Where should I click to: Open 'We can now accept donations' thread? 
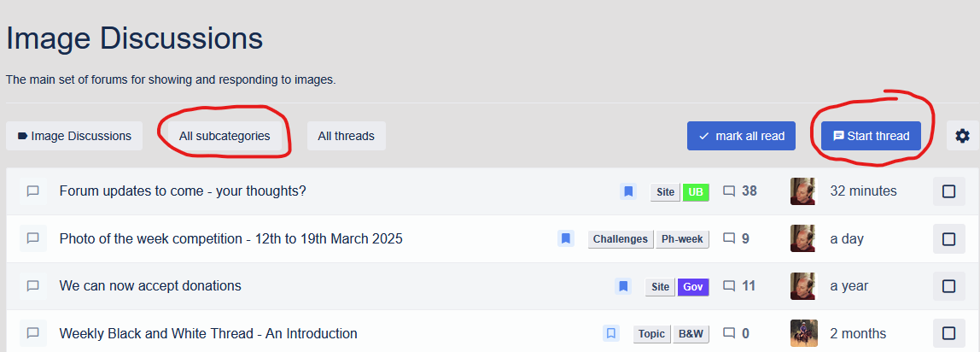point(150,286)
